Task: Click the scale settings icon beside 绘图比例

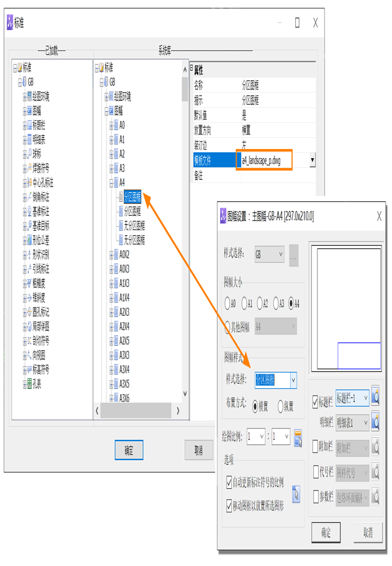Action: click(298, 438)
